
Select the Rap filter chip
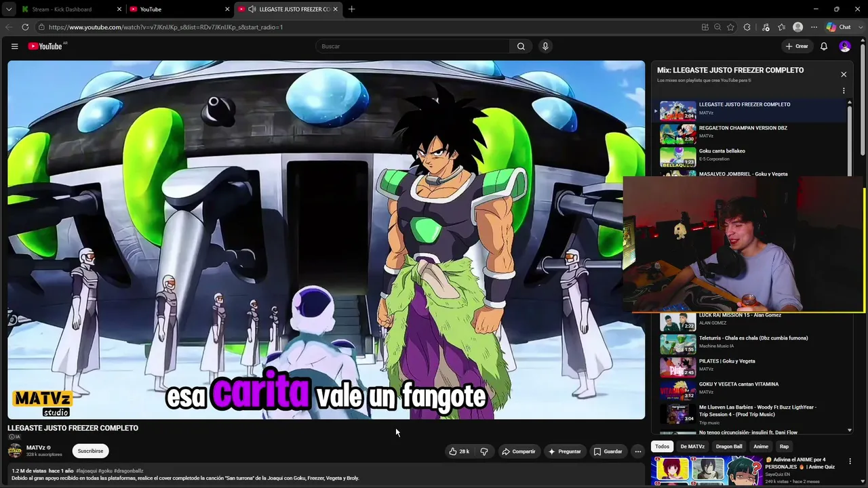(x=784, y=447)
